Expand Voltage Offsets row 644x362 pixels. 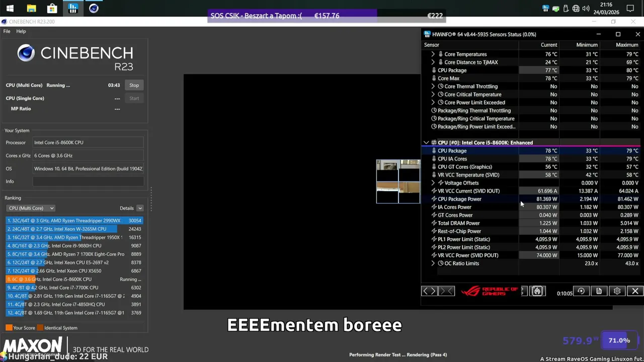pos(433,183)
